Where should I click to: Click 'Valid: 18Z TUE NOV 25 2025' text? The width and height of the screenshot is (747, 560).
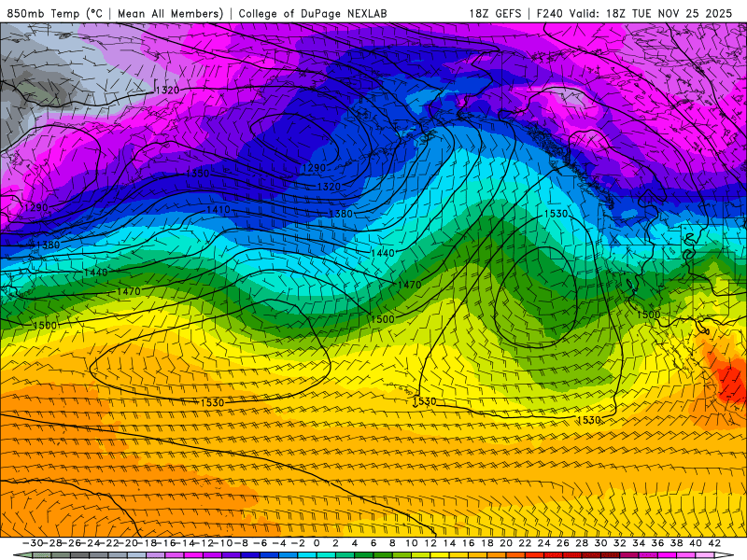pyautogui.click(x=651, y=14)
